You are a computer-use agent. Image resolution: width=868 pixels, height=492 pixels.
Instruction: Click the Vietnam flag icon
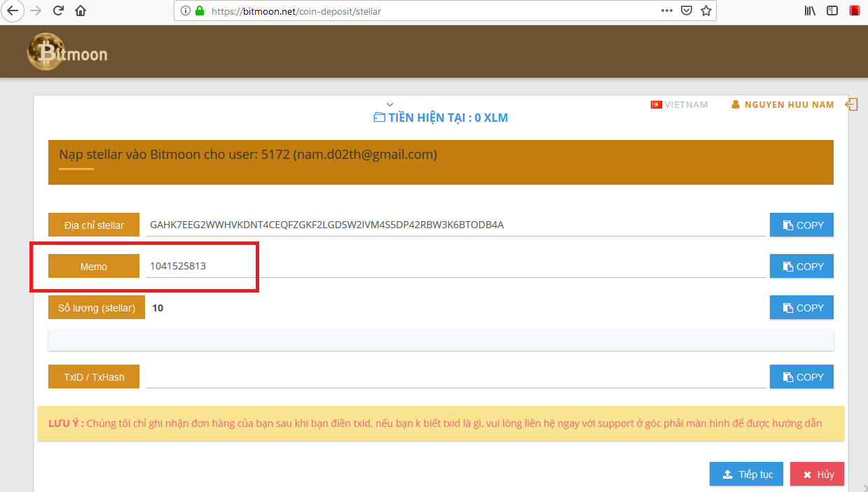click(x=656, y=105)
